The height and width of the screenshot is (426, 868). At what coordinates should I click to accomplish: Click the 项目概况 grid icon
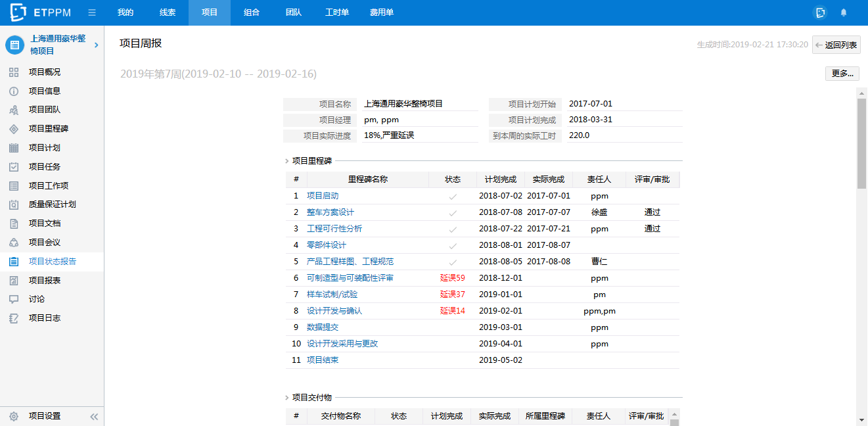point(14,72)
